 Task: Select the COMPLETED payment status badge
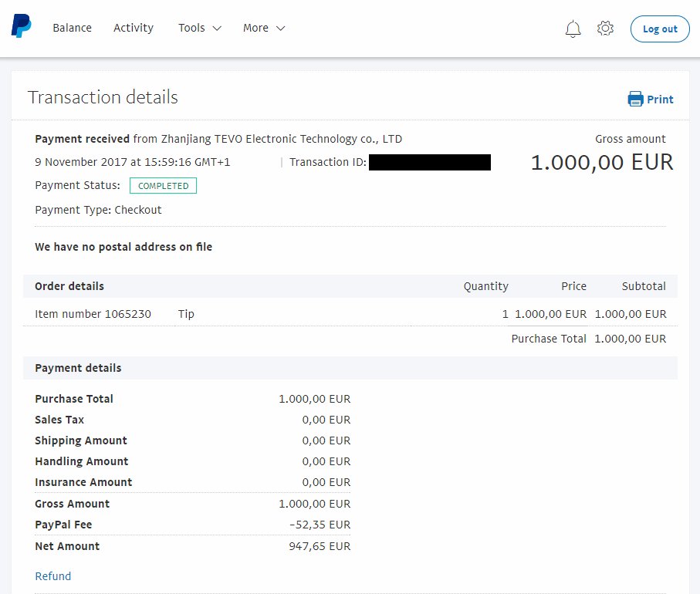tap(163, 186)
